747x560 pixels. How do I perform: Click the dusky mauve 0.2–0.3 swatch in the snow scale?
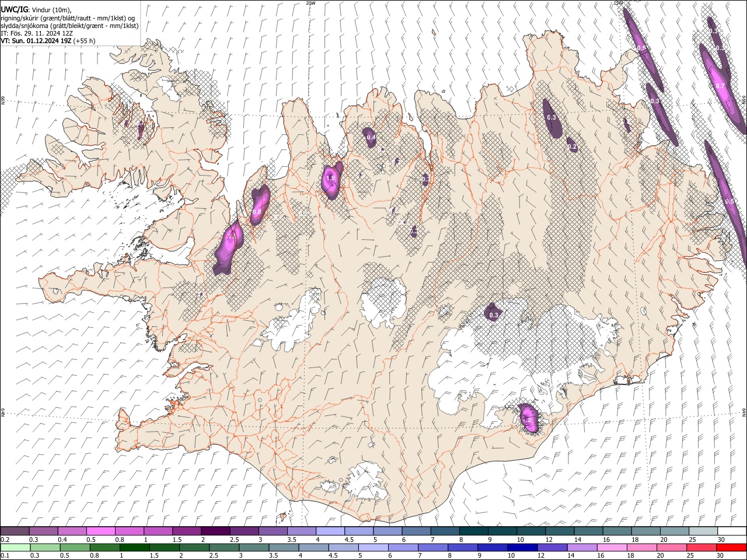click(x=15, y=531)
